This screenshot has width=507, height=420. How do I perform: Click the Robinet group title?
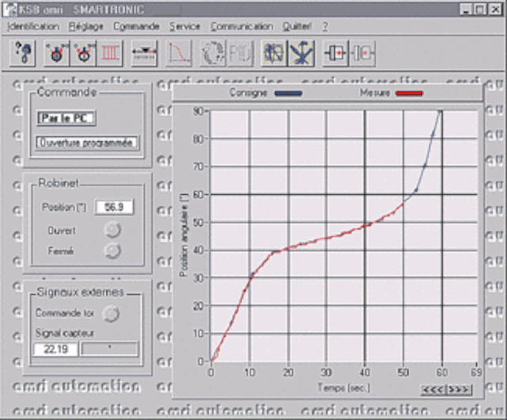pos(59,183)
